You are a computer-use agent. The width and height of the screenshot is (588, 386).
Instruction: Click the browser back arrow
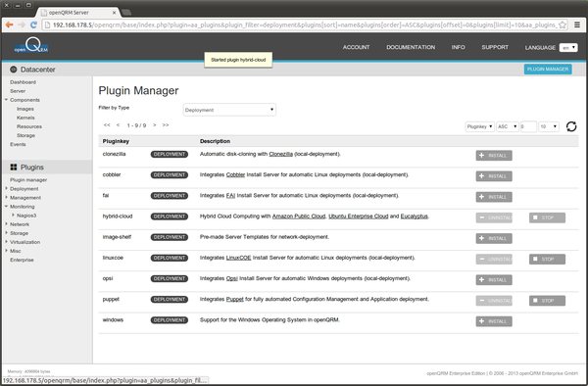click(10, 24)
